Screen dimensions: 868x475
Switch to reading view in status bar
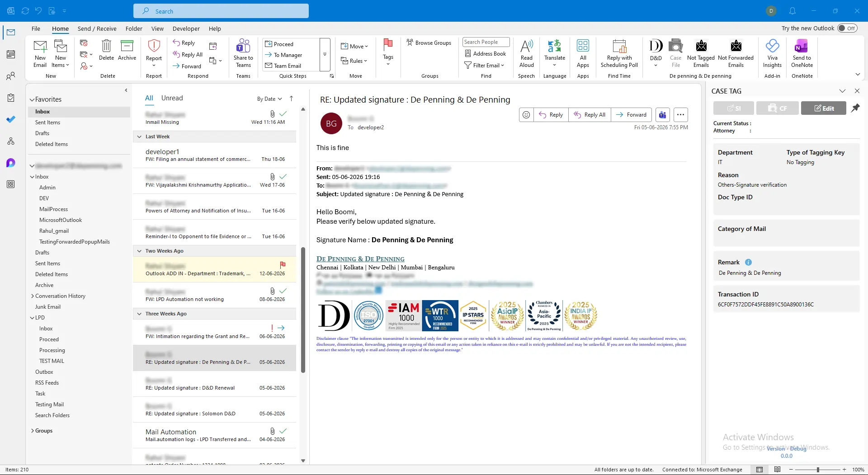point(777,470)
